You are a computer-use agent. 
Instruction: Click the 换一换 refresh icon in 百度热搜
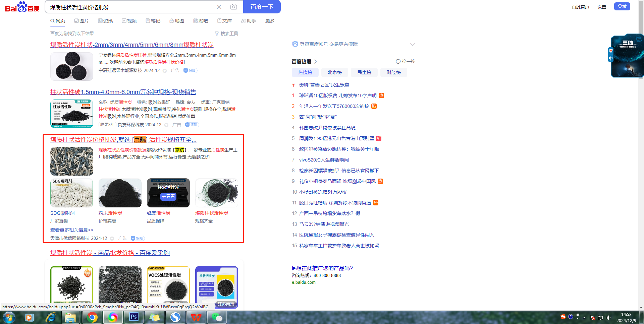click(x=398, y=61)
